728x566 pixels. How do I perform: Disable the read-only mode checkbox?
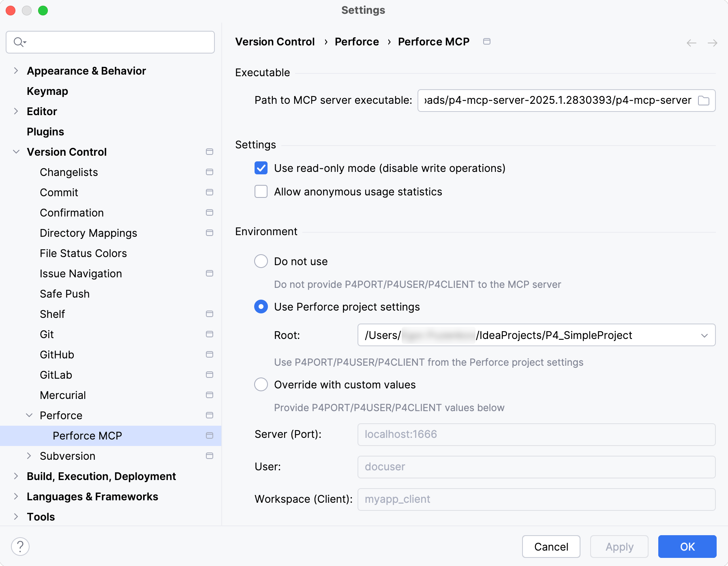click(x=261, y=168)
